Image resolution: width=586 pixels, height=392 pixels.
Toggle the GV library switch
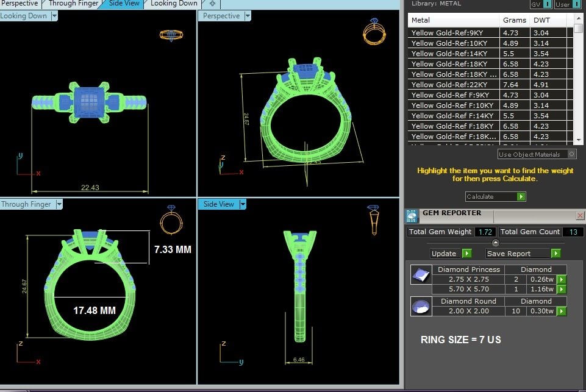point(548,4)
